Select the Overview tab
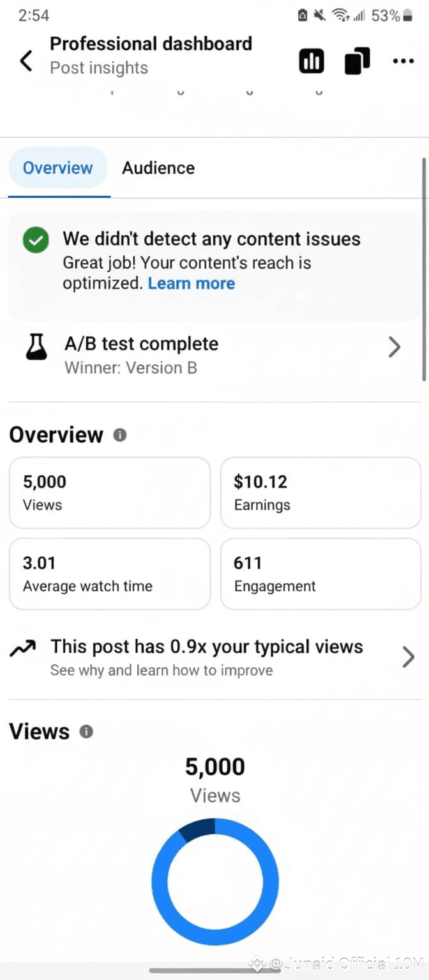The height and width of the screenshot is (980, 429). 57,168
